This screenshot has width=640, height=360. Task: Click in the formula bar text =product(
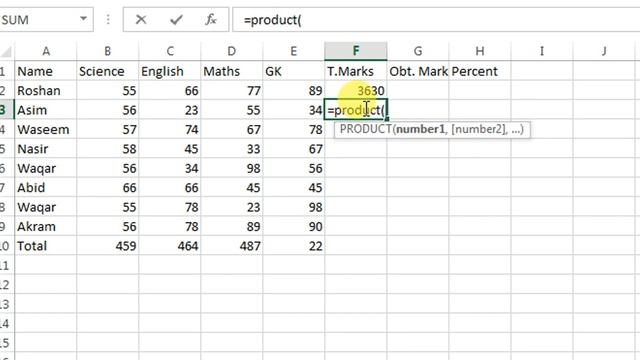coord(272,20)
